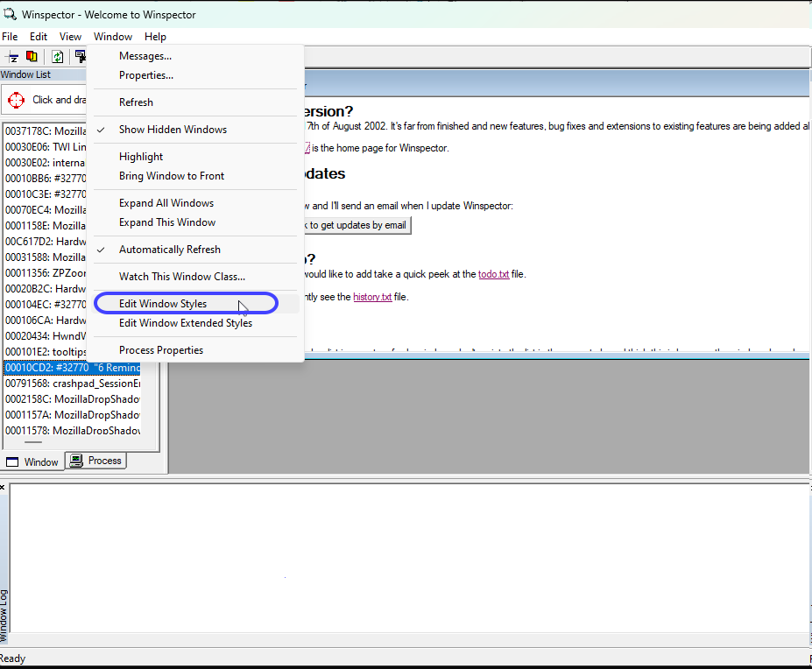
Task: Select list row 000104EC: #32770
Action: click(46, 305)
